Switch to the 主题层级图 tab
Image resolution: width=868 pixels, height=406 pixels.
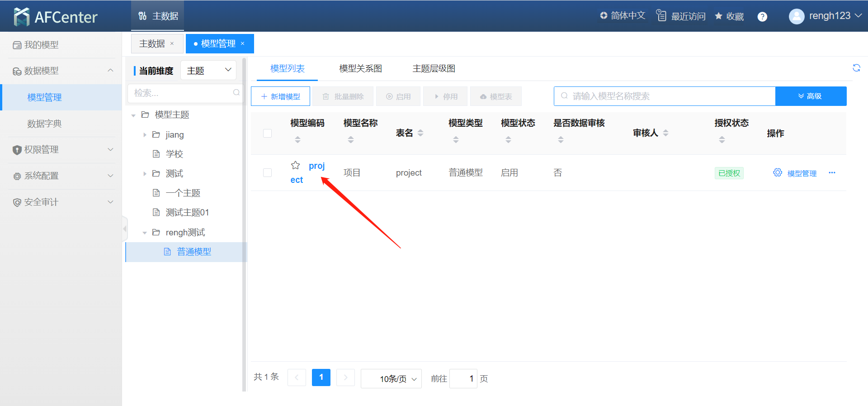coord(434,68)
